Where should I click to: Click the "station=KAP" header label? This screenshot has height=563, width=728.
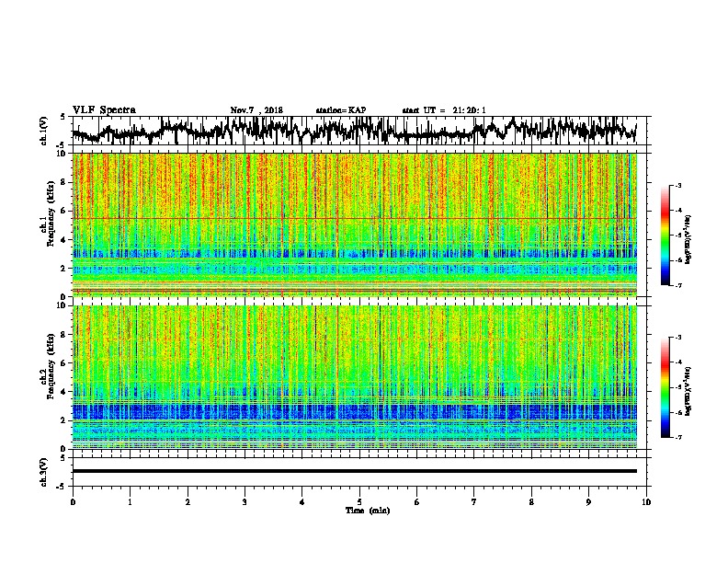pyautogui.click(x=341, y=110)
